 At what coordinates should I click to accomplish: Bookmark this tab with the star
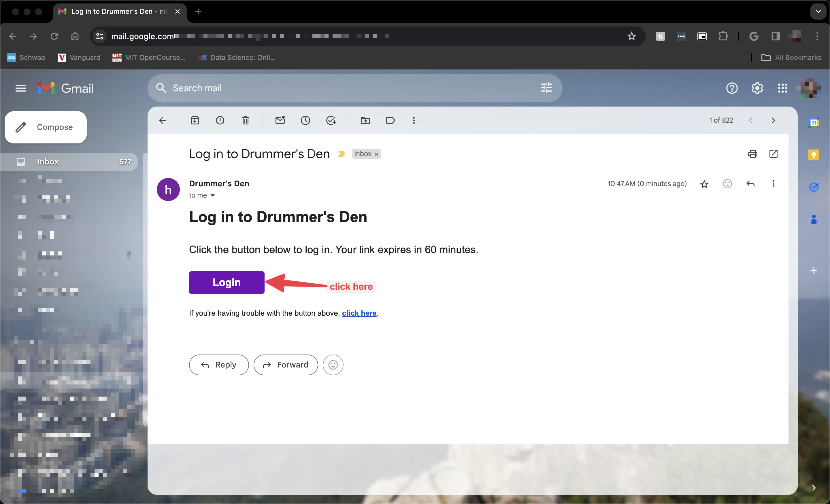(x=631, y=36)
